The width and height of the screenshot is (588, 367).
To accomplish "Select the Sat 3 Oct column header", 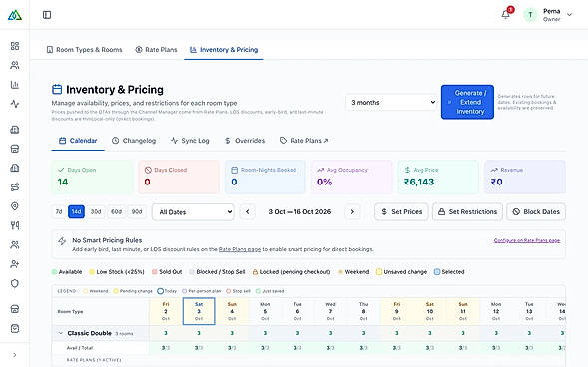I will pyautogui.click(x=199, y=311).
